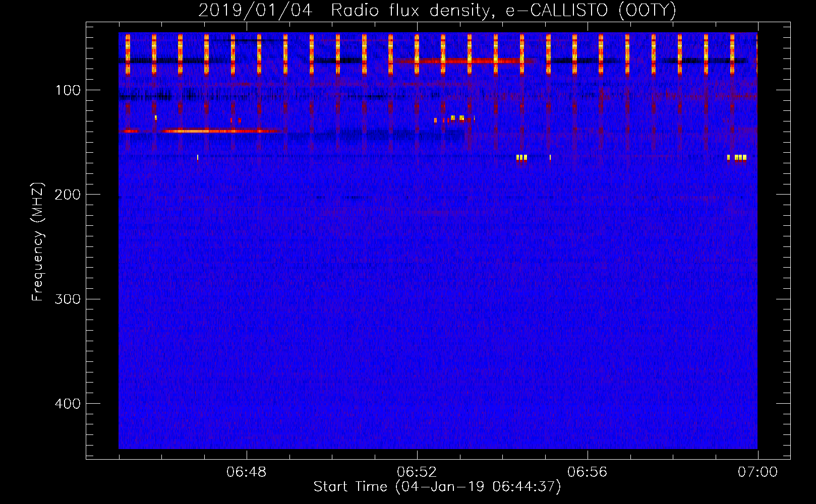Click the 06:52 time tick label
The image size is (816, 504).
[417, 472]
